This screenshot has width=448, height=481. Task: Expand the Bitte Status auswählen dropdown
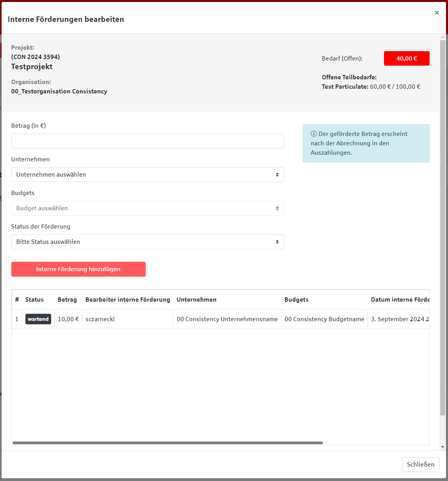coord(147,242)
